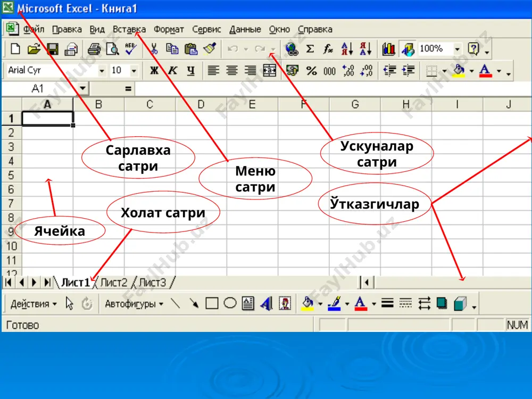This screenshot has width=532, height=399.
Task: Open a file with the Open folder icon
Action: pyautogui.click(x=34, y=49)
